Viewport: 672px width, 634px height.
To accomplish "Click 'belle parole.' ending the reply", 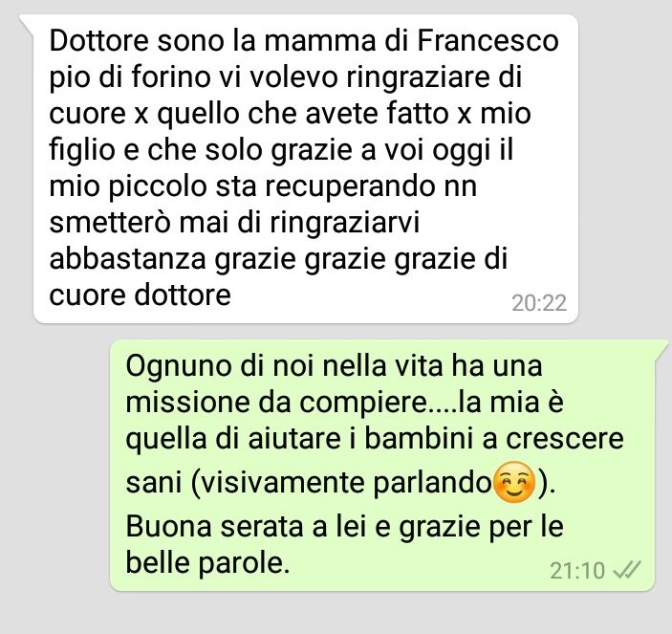I will point(207,563).
